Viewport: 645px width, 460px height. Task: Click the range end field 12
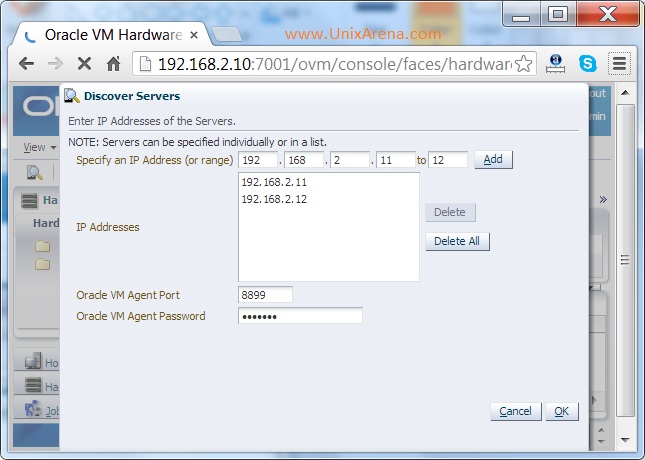[448, 160]
